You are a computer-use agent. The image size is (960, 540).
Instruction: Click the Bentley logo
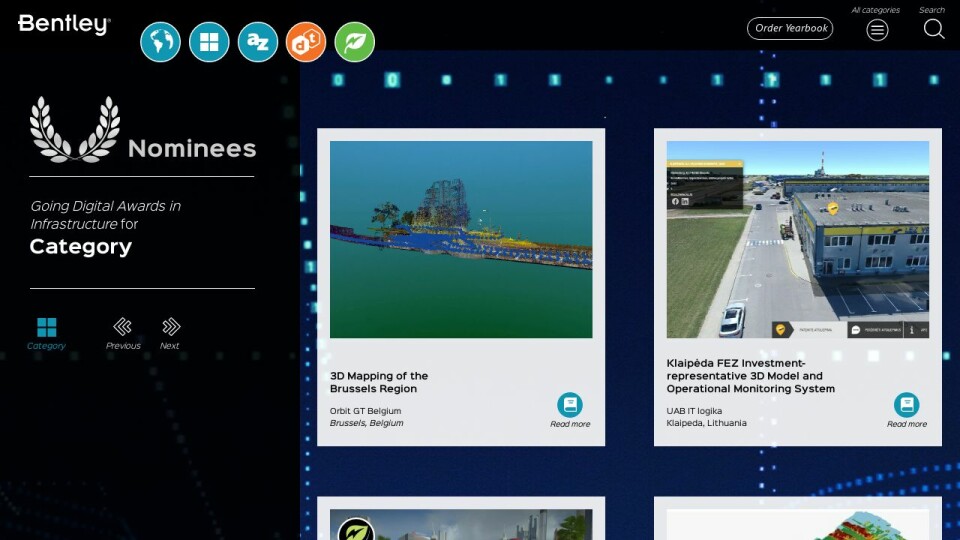[64, 24]
